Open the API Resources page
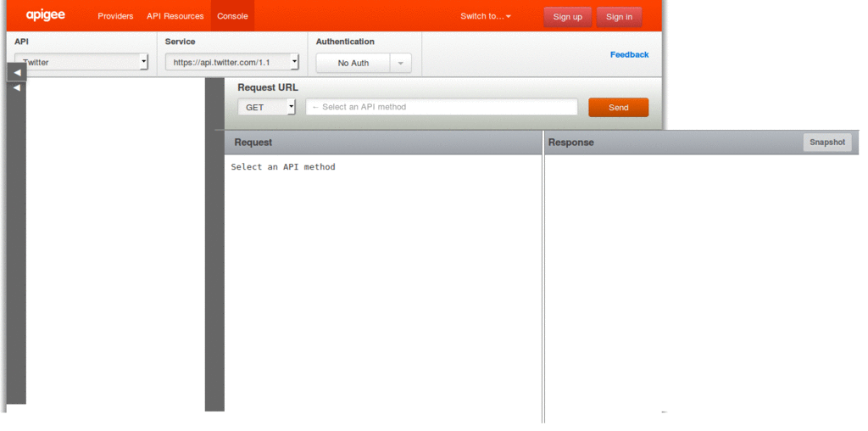 click(175, 16)
